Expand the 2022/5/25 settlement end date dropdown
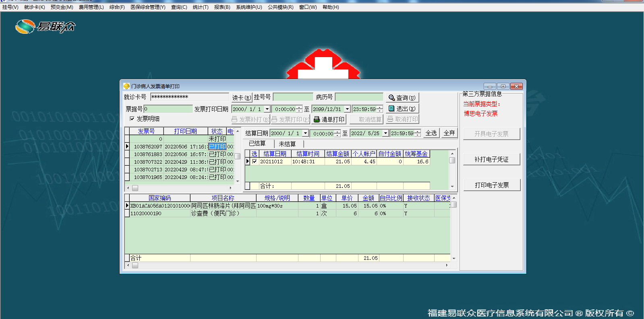 (385, 133)
